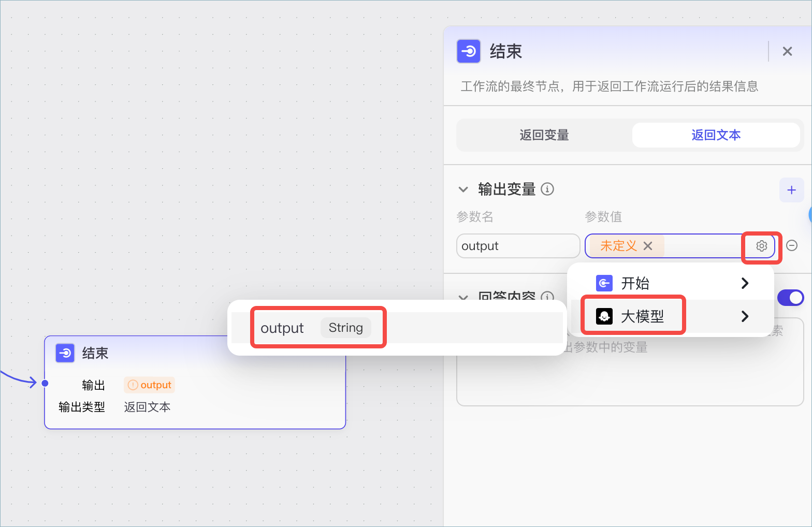Remove output row with minus circle icon
The image size is (812, 527).
coord(792,245)
